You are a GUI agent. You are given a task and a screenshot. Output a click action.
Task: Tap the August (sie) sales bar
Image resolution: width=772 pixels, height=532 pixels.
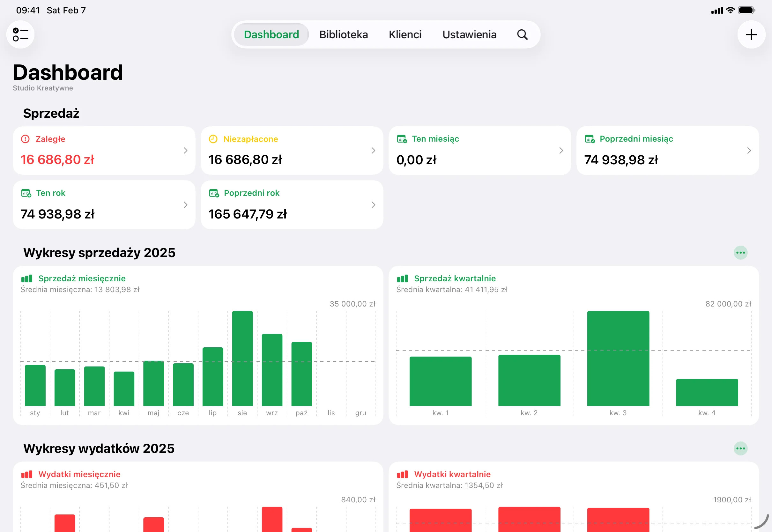pyautogui.click(x=242, y=358)
